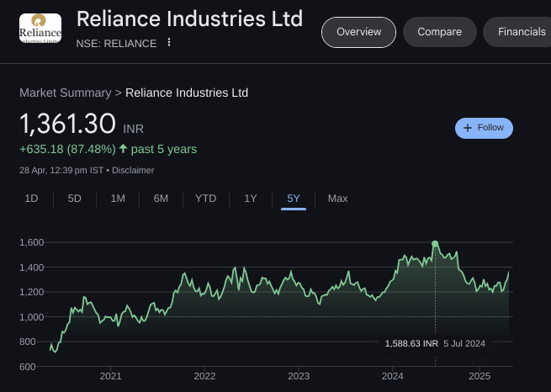Select the 5D chart range

(x=75, y=199)
